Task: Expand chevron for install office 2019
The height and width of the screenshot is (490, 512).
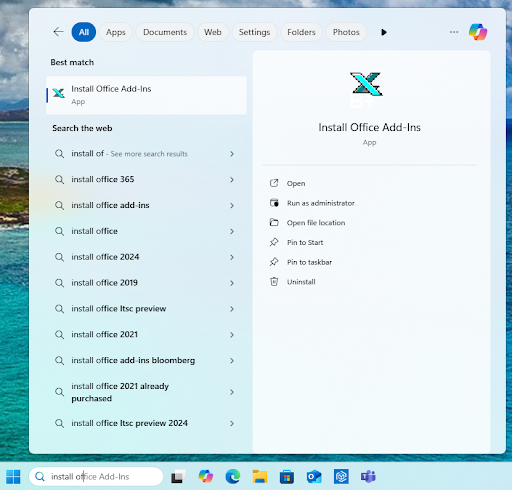Action: (232, 283)
